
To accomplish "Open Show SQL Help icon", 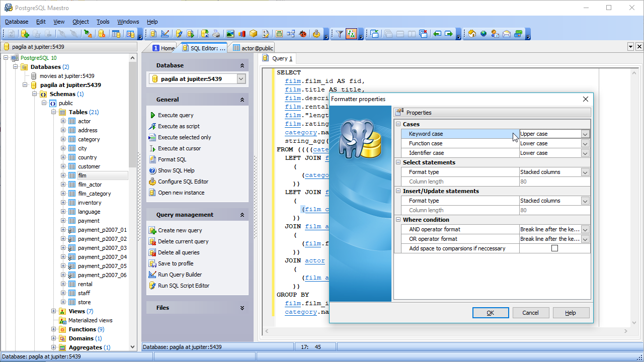I will [x=152, y=170].
